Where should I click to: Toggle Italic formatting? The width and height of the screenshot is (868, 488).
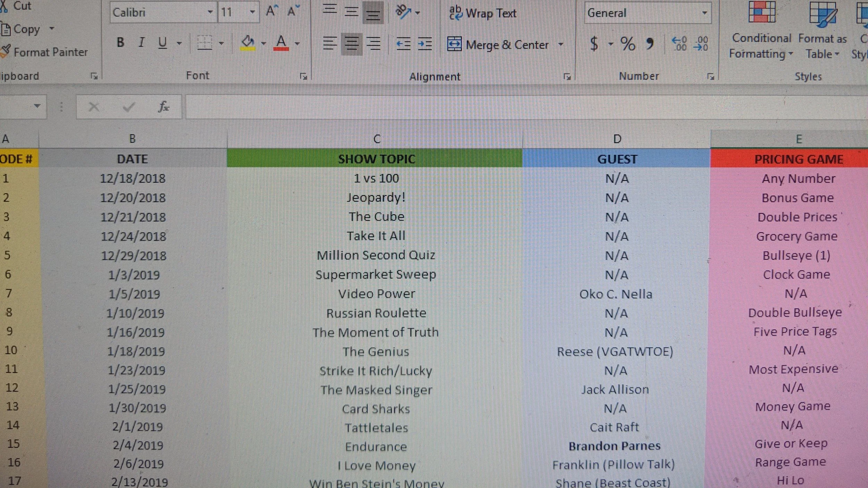(x=141, y=43)
